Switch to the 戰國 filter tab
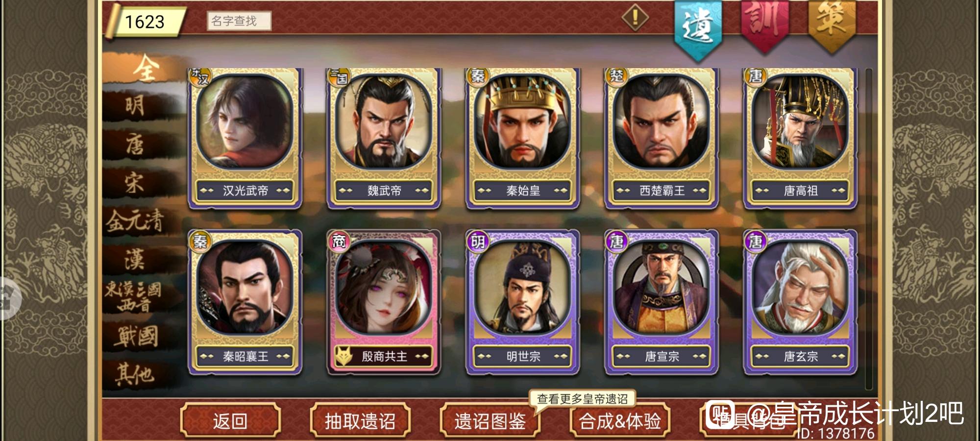The image size is (980, 441). 136,336
